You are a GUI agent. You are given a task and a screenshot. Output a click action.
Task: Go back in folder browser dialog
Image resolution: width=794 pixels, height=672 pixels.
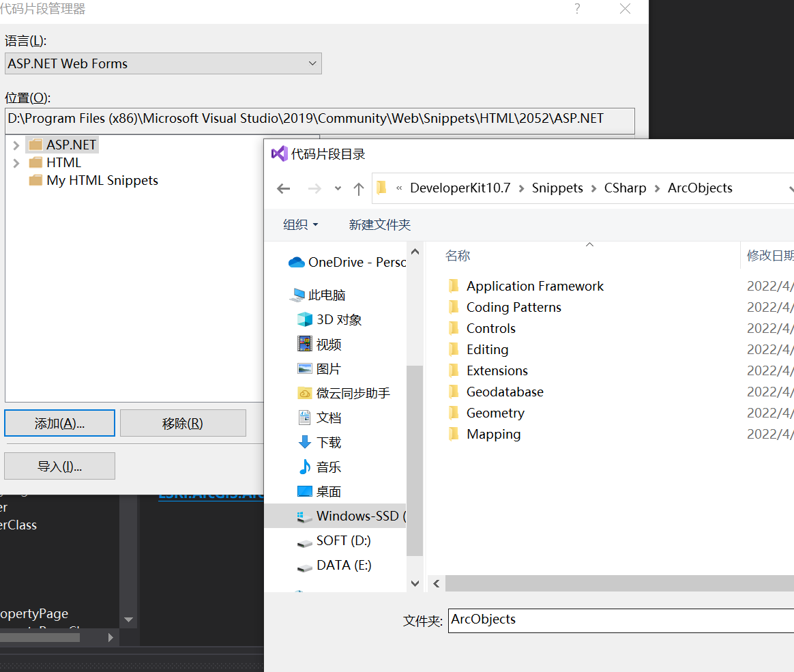click(284, 189)
